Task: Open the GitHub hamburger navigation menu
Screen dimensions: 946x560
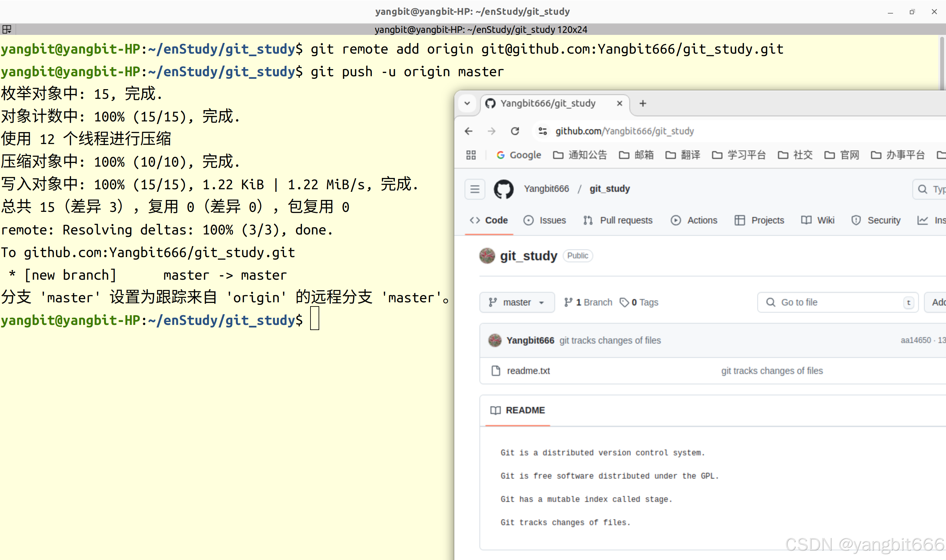Action: click(x=475, y=189)
